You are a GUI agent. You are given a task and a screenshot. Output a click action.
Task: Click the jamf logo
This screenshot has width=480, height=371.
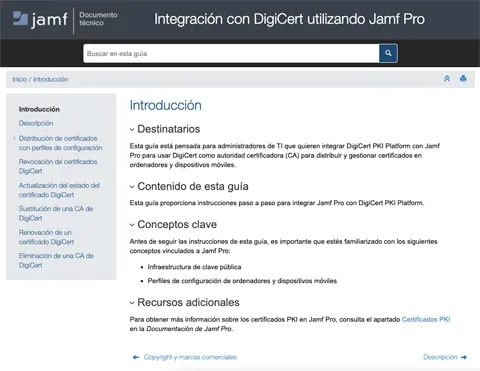pos(40,19)
